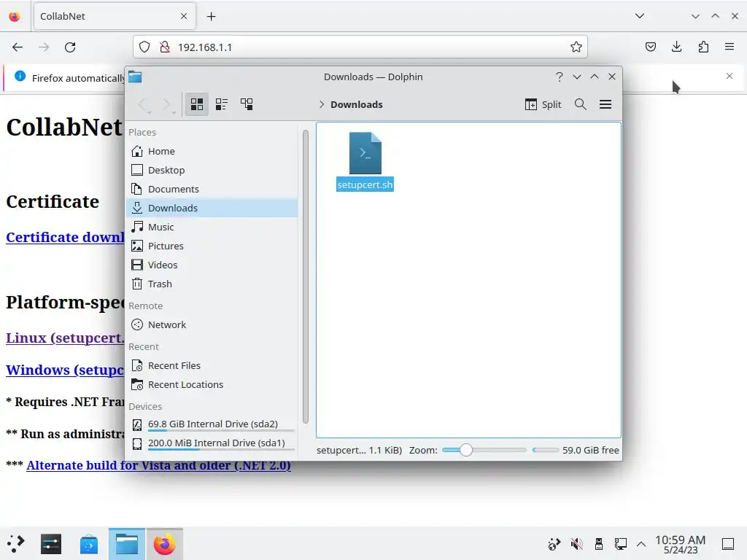Go back a page in Firefox

tap(18, 47)
